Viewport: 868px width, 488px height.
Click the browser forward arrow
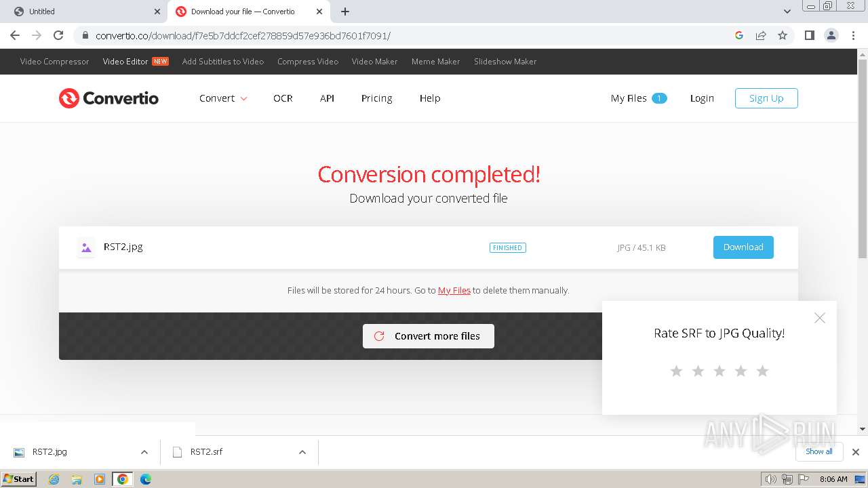click(37, 35)
